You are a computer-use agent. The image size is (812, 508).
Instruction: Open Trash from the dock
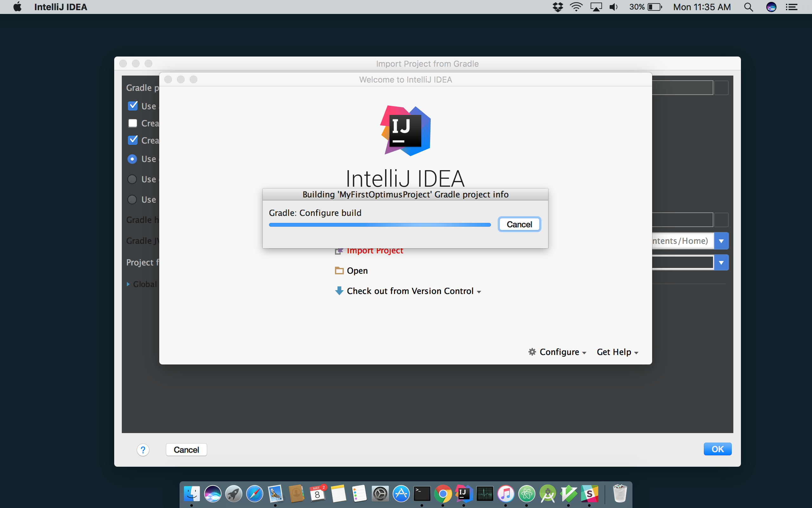619,493
